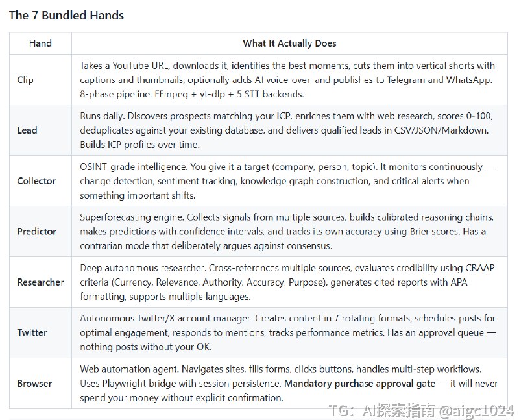The height and width of the screenshot is (420, 519).
Task: Click the "What It Actually Does" column header
Action: (289, 43)
